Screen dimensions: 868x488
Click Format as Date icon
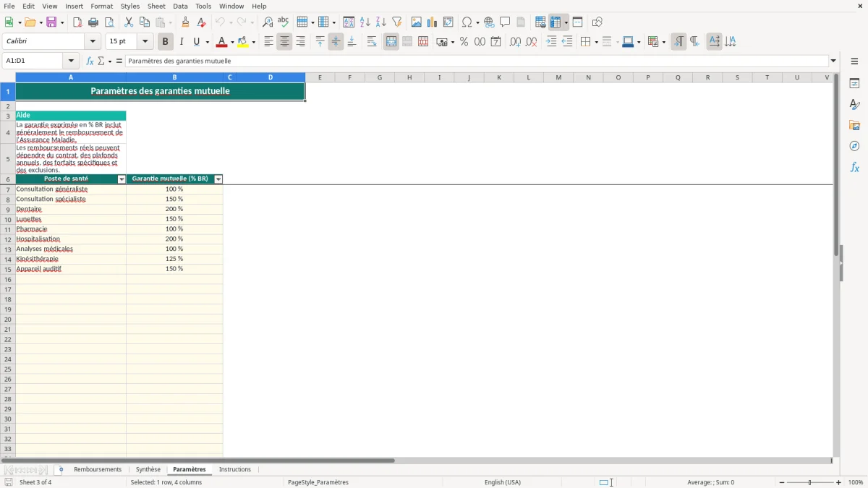(x=495, y=42)
